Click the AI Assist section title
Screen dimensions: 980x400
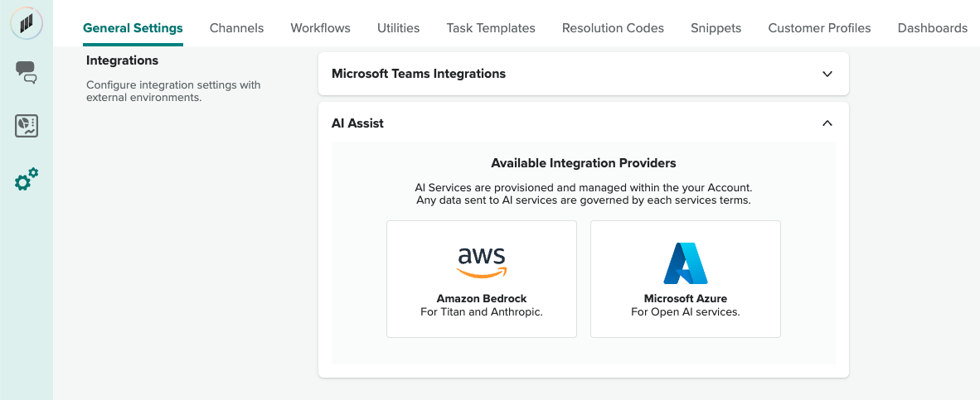click(x=357, y=123)
